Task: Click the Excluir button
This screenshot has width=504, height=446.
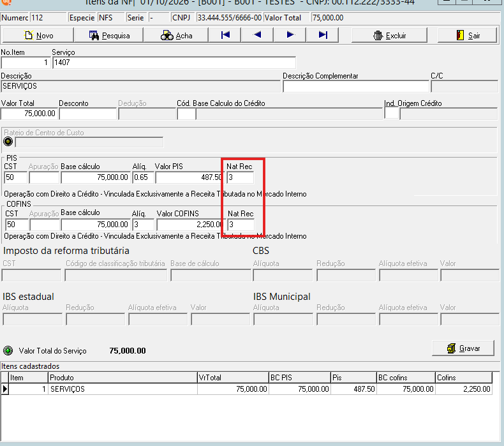Action: tap(389, 35)
